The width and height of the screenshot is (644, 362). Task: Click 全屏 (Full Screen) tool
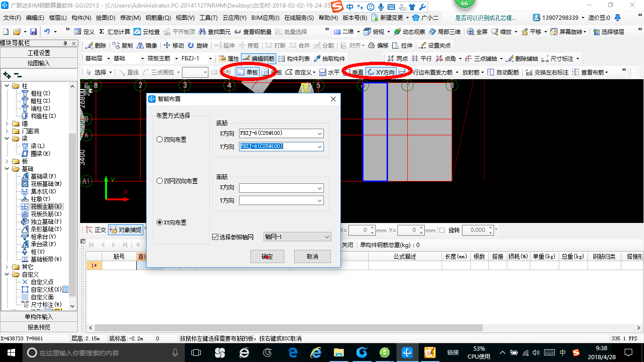[x=477, y=32]
